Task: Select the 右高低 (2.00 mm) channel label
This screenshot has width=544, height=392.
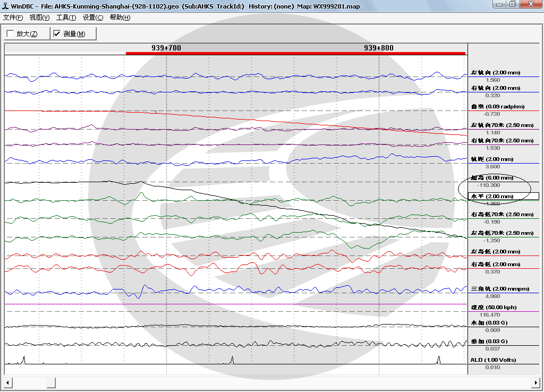Action: pos(496,265)
